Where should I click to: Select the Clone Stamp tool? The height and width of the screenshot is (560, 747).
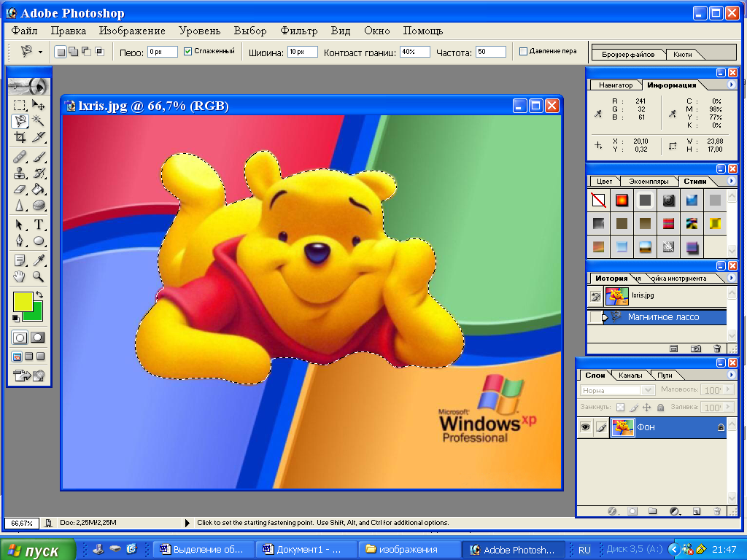[x=20, y=172]
